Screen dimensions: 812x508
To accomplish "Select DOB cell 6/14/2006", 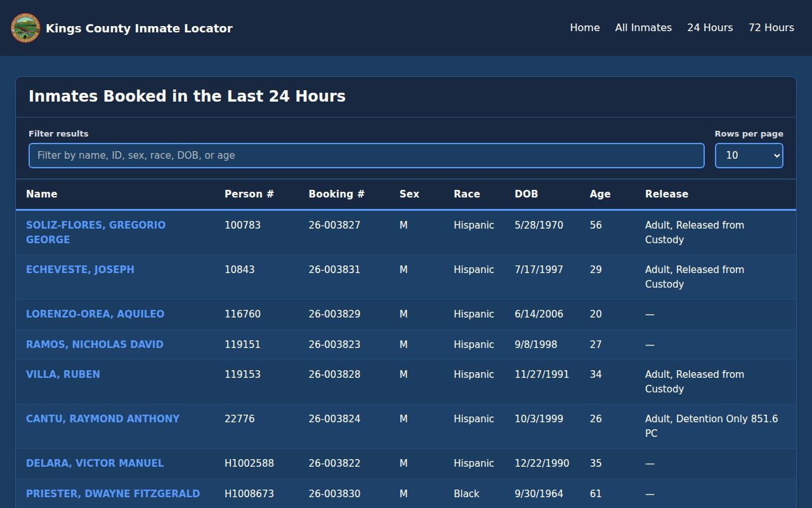I will click(539, 314).
